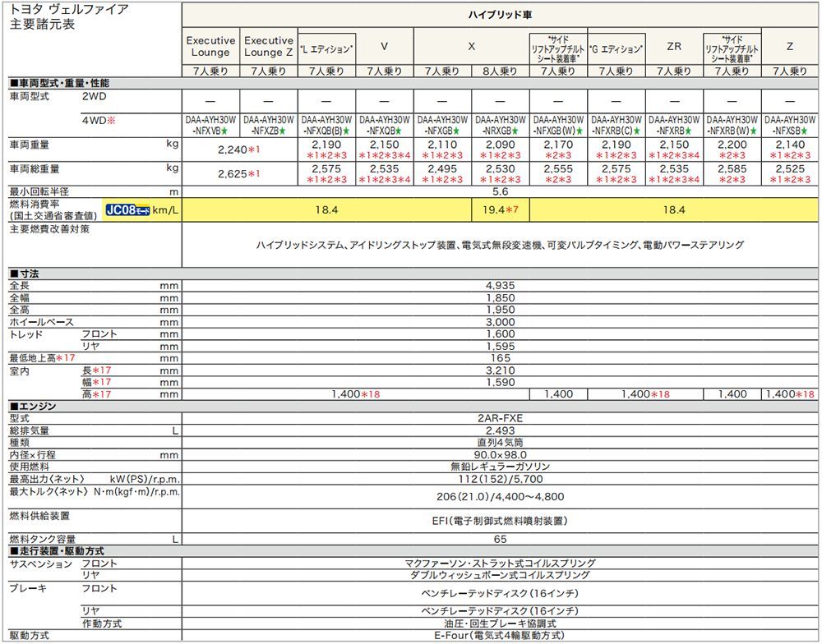Select gross weight value 2,530
The height and width of the screenshot is (644, 822).
[x=500, y=168]
